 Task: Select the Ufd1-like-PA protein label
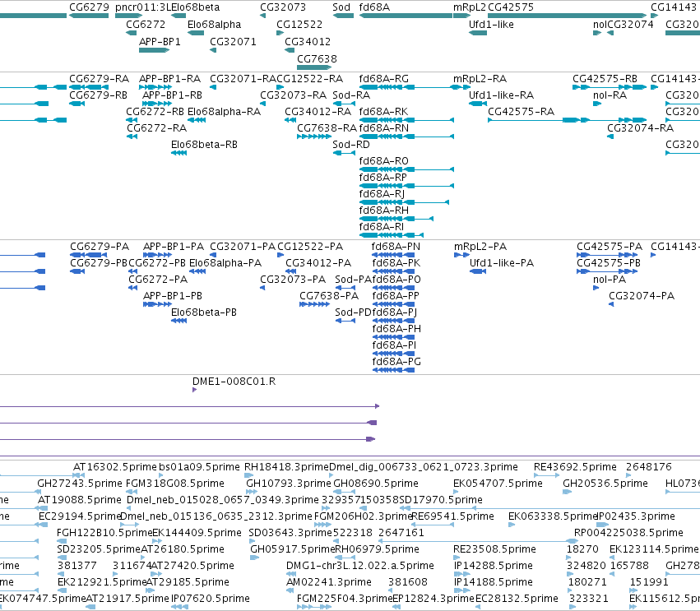click(x=502, y=263)
